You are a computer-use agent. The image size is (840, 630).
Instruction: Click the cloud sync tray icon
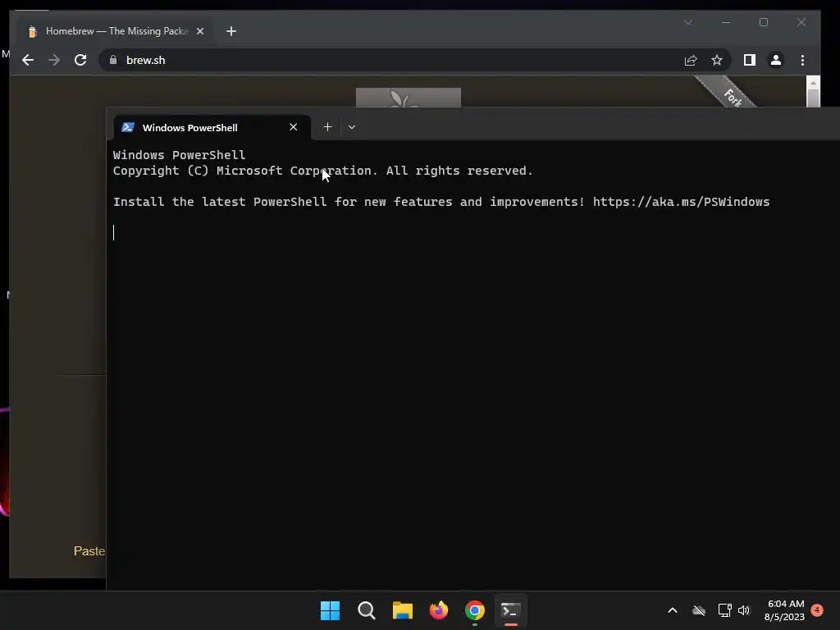coord(699,610)
